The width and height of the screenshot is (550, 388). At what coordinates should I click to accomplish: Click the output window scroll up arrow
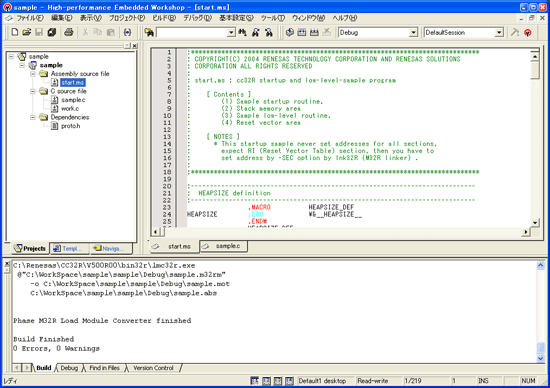click(541, 266)
